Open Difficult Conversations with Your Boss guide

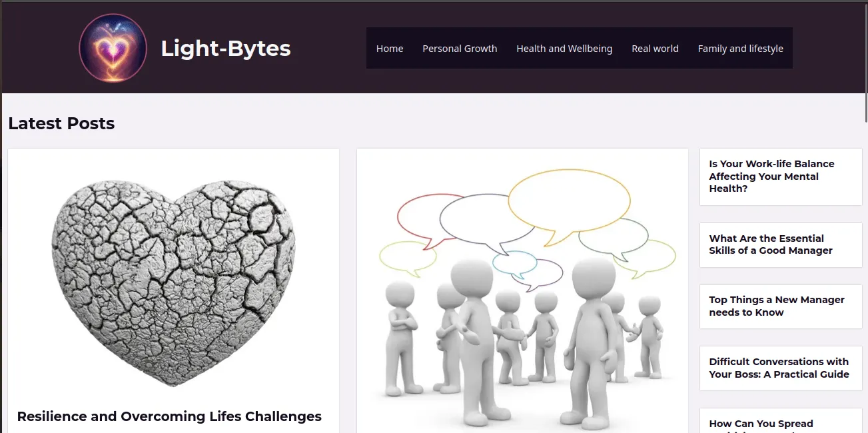tap(779, 368)
